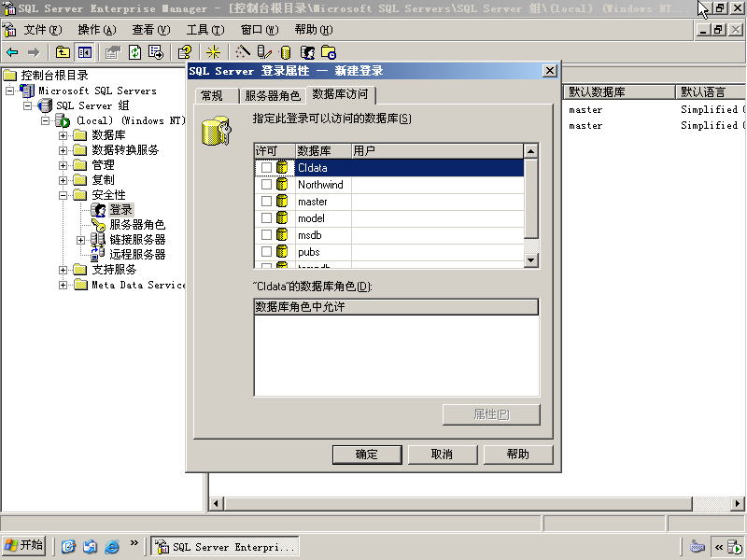Click the Export list toolbar icon

(x=156, y=52)
